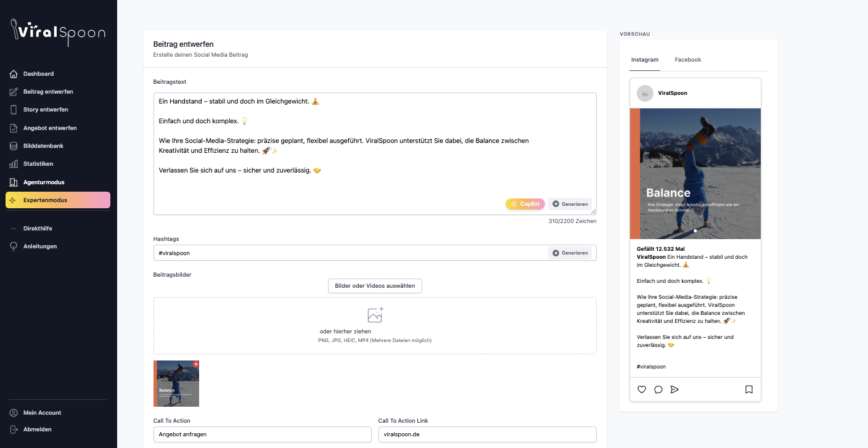Click the Agenturmodus building icon
Screen dimensions: 868x448
coord(14,182)
